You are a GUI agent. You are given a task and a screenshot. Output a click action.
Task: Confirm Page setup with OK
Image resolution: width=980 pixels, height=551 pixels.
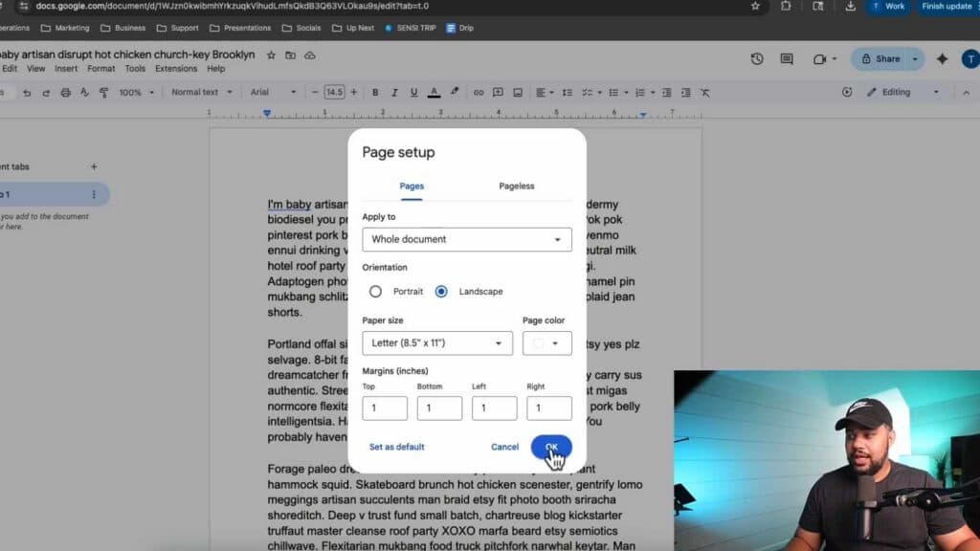click(551, 447)
